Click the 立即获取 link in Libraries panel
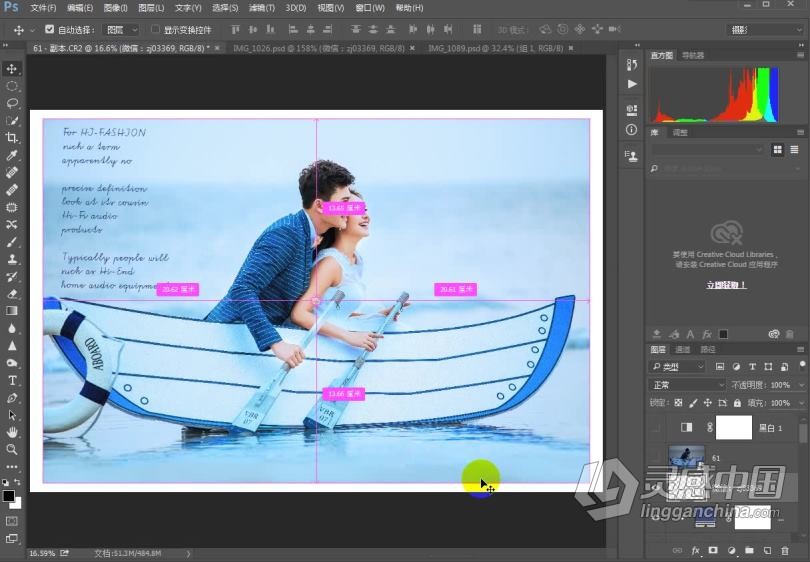The width and height of the screenshot is (810, 562). (x=726, y=285)
